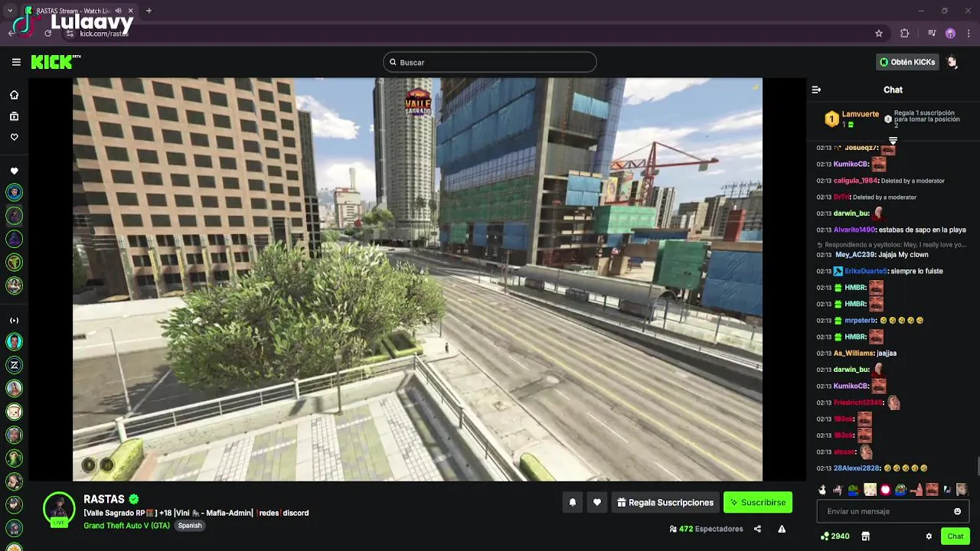Click the 'Respondiendo a yeyitoloo' reply reference
The height and width of the screenshot is (551, 980).
click(892, 245)
